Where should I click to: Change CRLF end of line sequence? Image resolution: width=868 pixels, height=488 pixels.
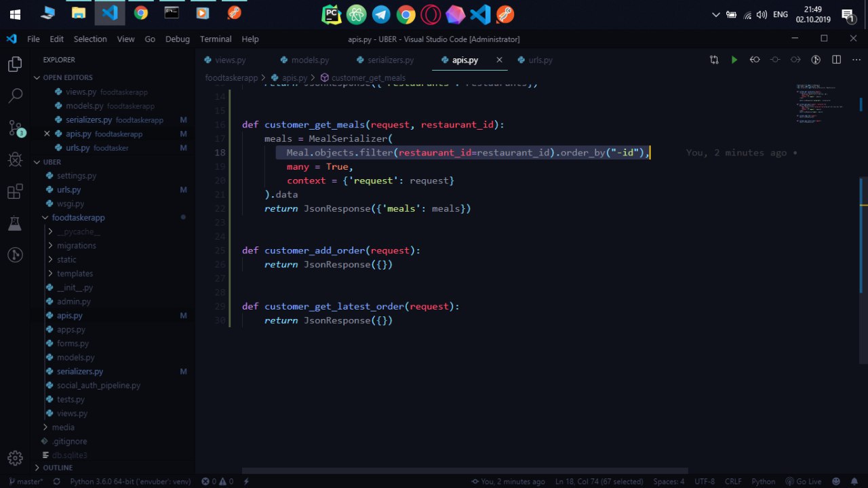coord(733,481)
